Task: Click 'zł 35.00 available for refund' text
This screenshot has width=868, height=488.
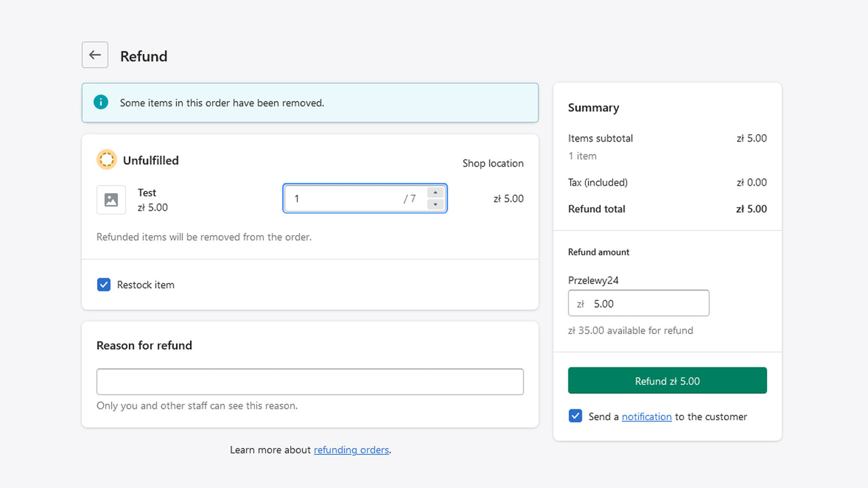Action: (x=631, y=331)
